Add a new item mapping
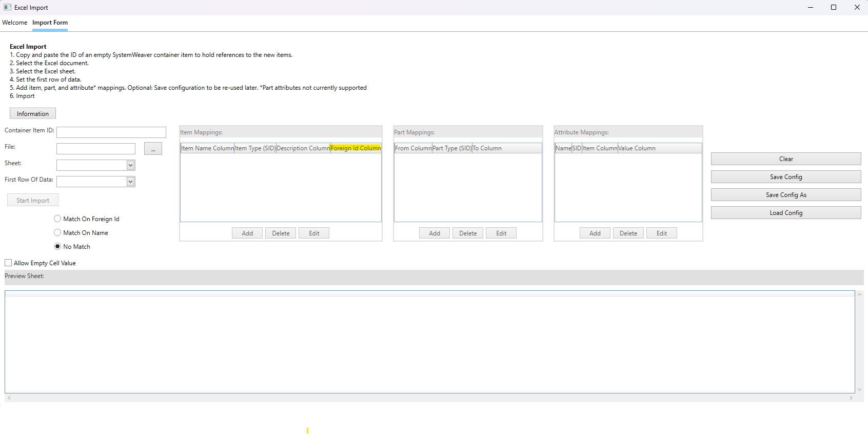Image resolution: width=868 pixels, height=434 pixels. pos(247,233)
